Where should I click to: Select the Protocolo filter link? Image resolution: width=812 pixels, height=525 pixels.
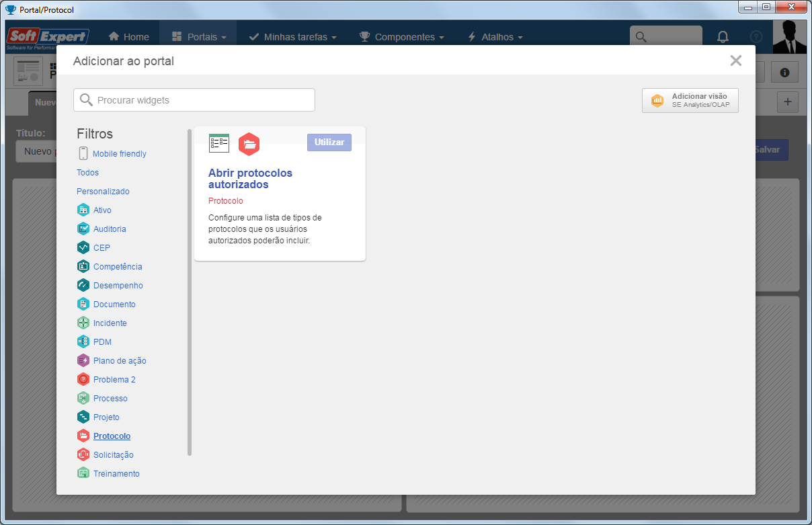pos(112,436)
